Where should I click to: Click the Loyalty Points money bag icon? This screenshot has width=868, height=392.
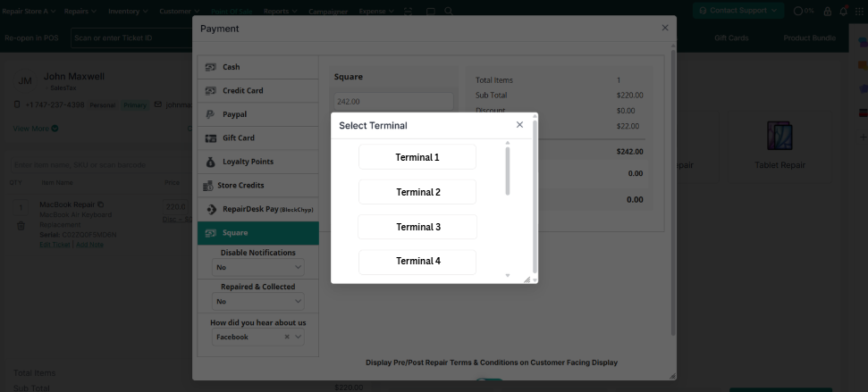[210, 162]
